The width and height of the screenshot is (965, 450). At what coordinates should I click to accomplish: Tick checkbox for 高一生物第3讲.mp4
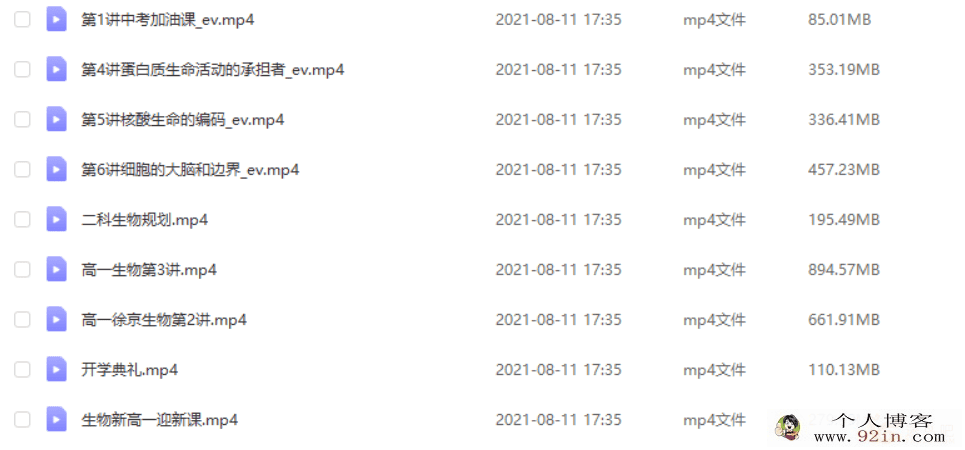click(x=22, y=270)
